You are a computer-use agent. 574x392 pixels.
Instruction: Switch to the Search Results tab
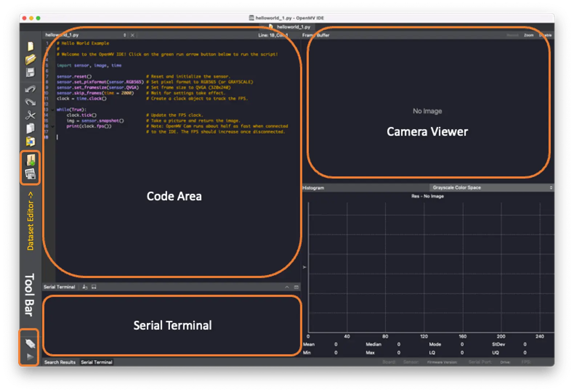pyautogui.click(x=60, y=362)
